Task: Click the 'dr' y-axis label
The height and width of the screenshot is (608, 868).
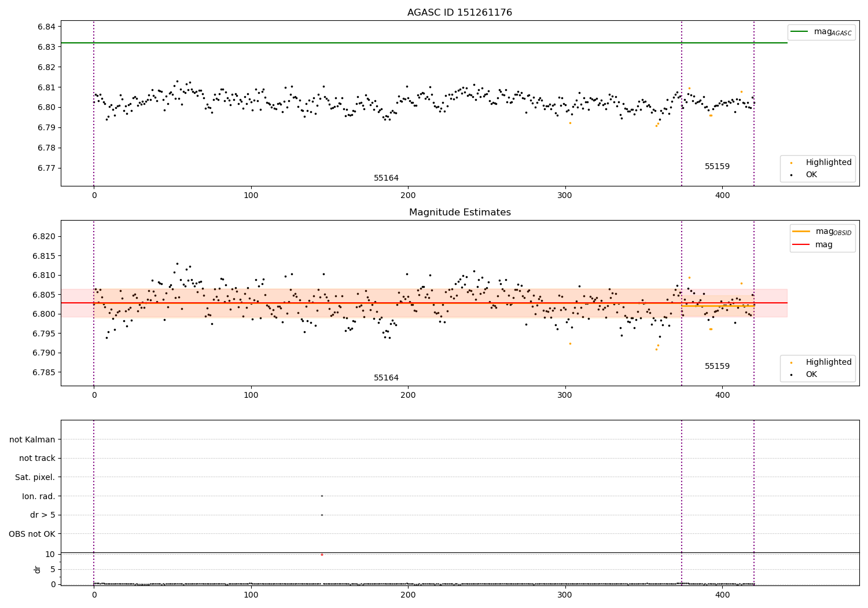Action: [x=38, y=569]
